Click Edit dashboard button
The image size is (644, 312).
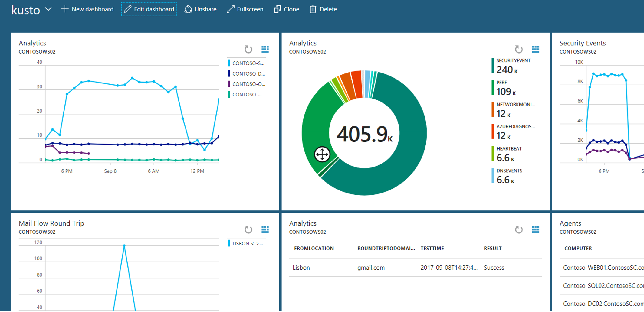(x=149, y=9)
